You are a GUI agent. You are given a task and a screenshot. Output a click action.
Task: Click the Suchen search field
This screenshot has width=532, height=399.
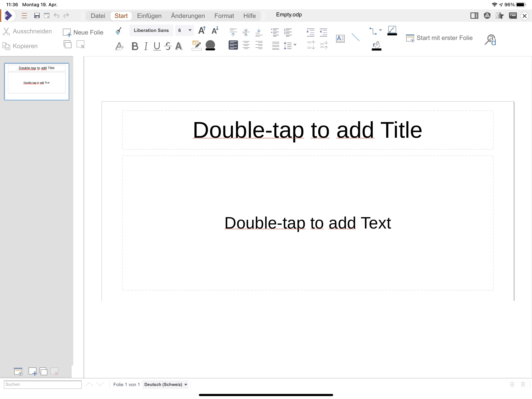pos(43,384)
